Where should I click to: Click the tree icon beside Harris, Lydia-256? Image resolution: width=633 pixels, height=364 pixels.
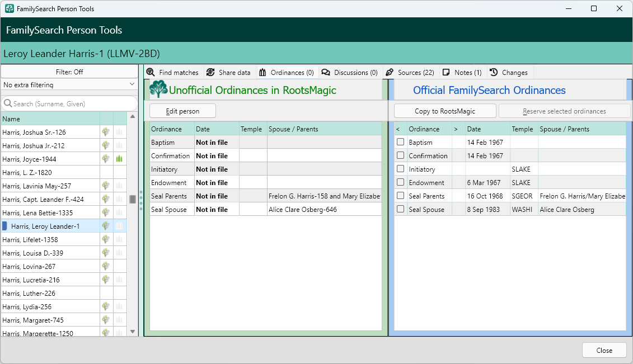[x=106, y=307]
